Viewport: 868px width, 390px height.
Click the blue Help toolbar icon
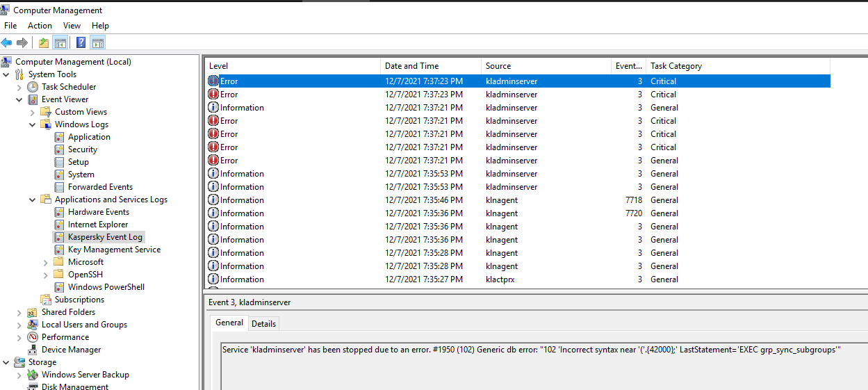[x=81, y=43]
